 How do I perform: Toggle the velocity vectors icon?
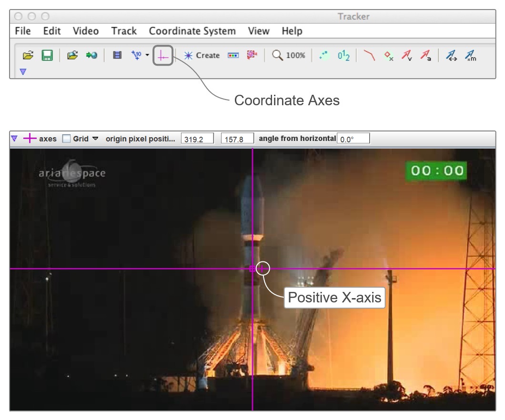(x=407, y=55)
